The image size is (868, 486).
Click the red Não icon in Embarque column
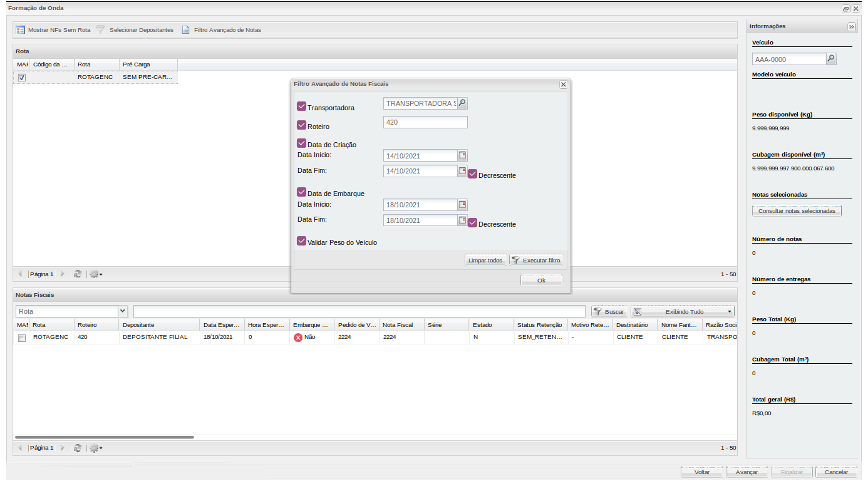click(298, 337)
